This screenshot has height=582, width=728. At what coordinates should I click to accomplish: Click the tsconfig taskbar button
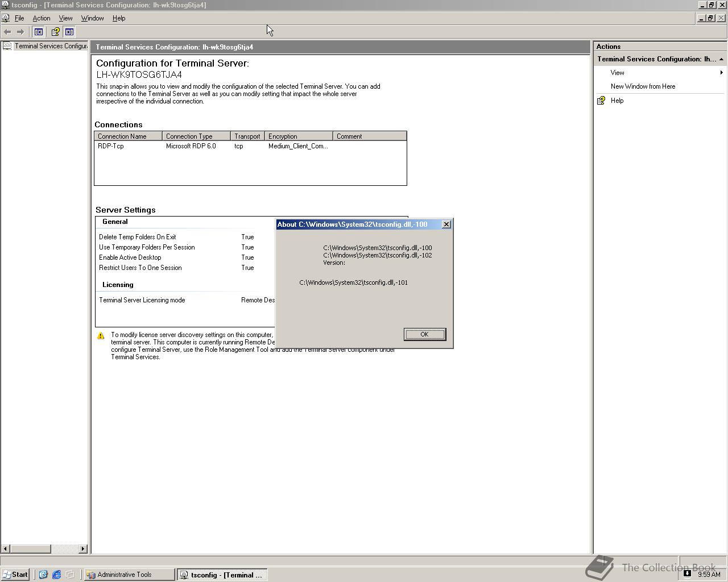(x=222, y=575)
